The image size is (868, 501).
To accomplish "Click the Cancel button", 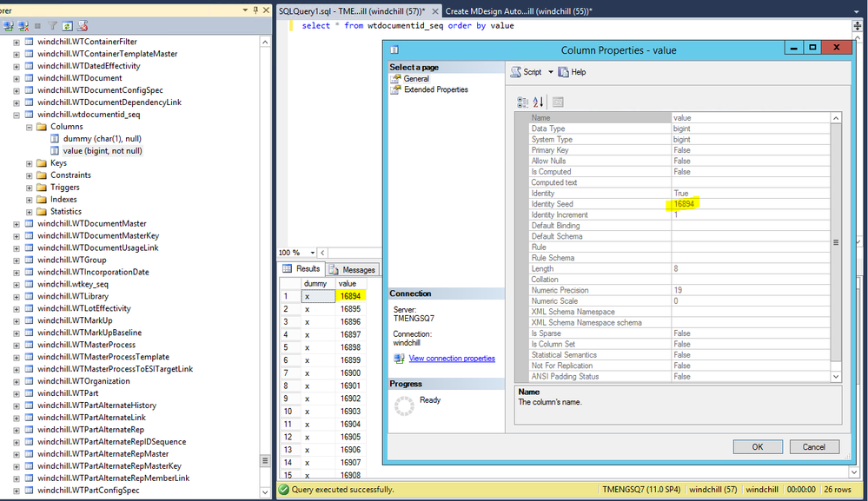I will click(813, 446).
